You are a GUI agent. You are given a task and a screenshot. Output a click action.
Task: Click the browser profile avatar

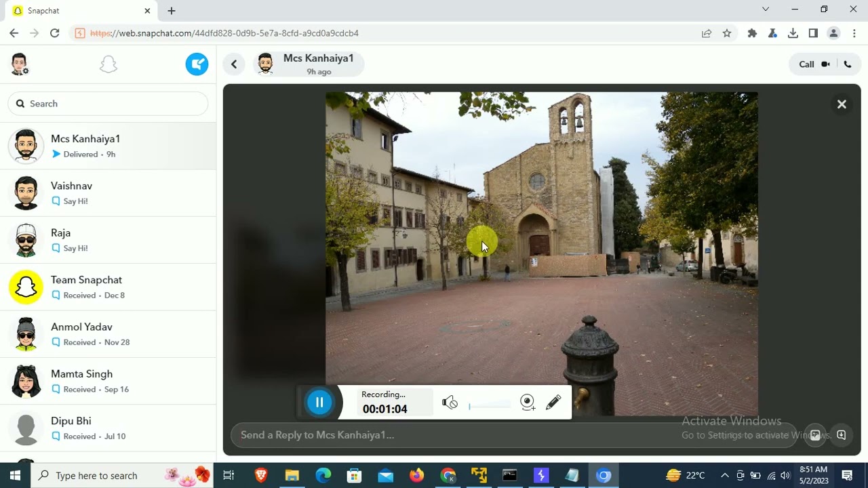tap(834, 33)
